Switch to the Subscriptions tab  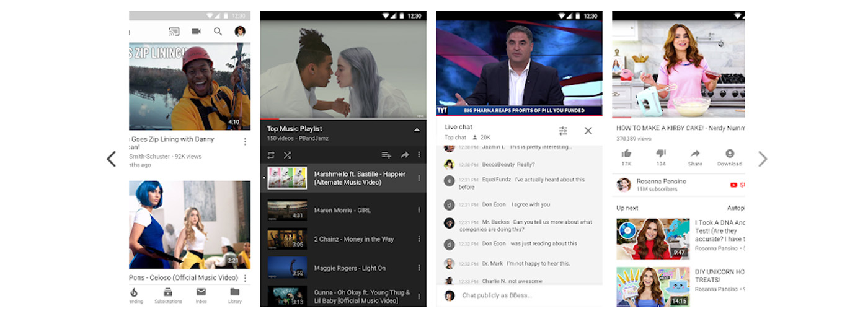[168, 295]
